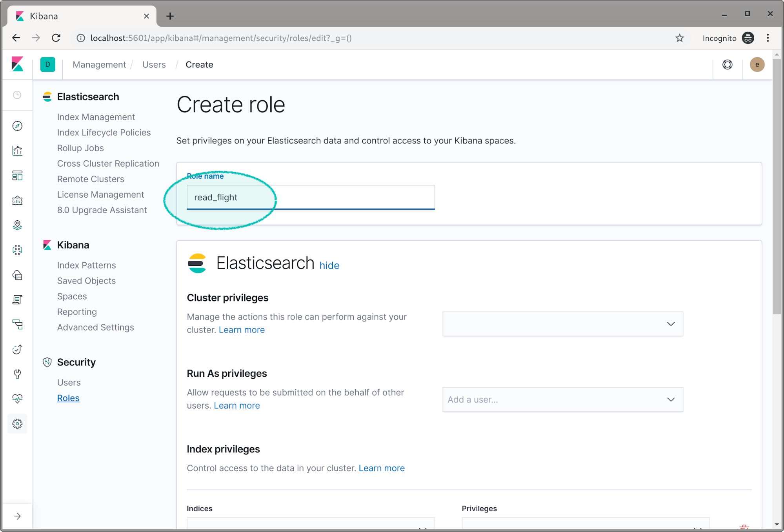
Task: Click the Maps pin icon in left rail
Action: [17, 225]
